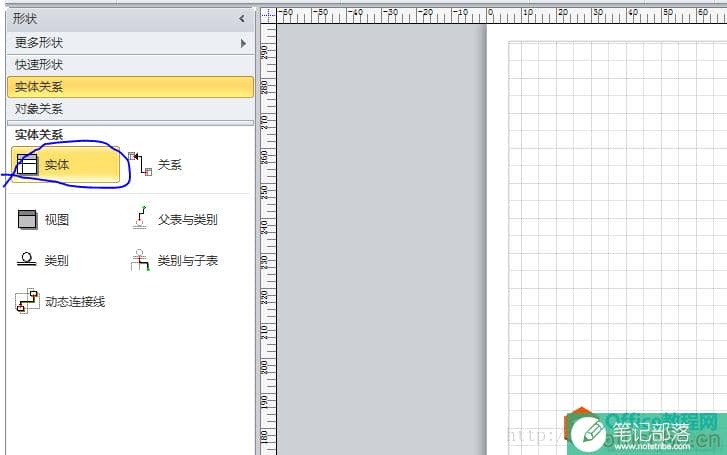The width and height of the screenshot is (727, 455).
Task: Switch to the 对象关系 stencil
Action: 130,109
